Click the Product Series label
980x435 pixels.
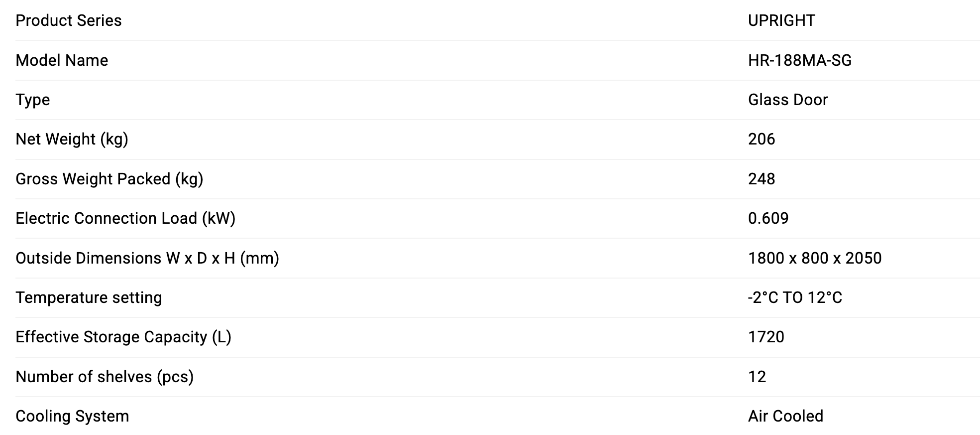[x=69, y=20]
